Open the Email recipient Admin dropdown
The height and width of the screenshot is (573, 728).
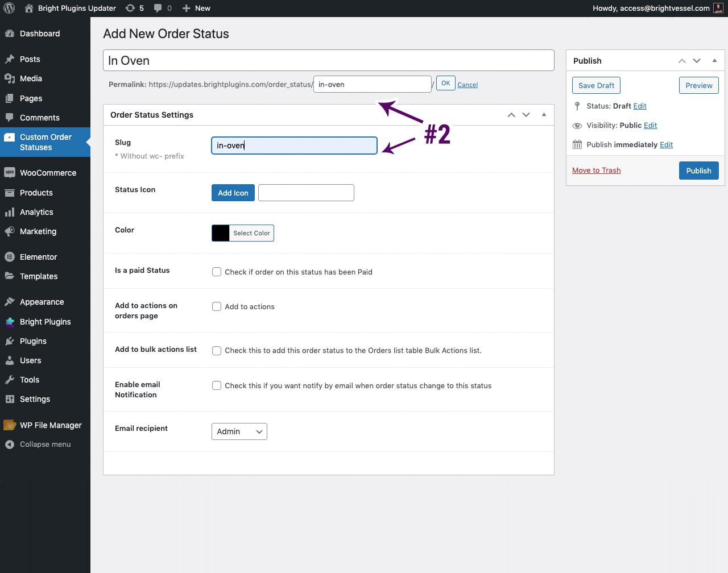(x=239, y=431)
